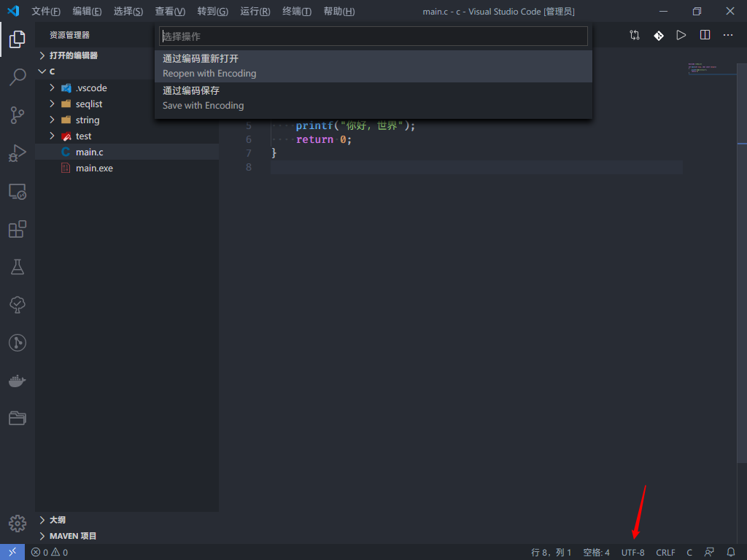Click the Split Editor icon
The image size is (747, 560).
point(705,35)
